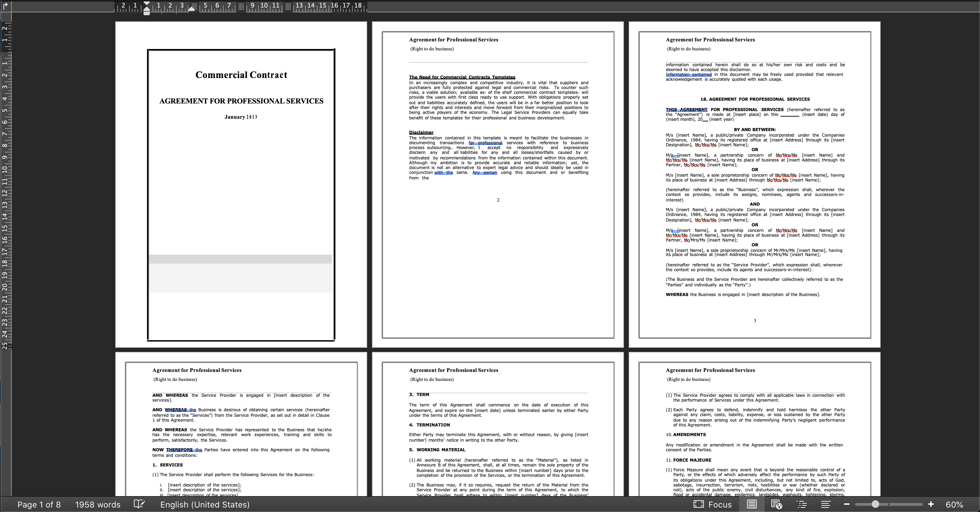
Task: Zoom in with the plus button
Action: pos(931,504)
